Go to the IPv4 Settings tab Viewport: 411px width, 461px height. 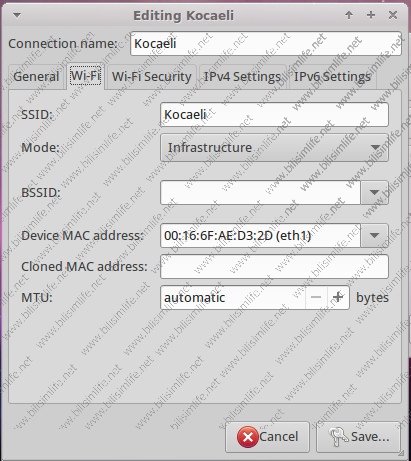(x=242, y=77)
